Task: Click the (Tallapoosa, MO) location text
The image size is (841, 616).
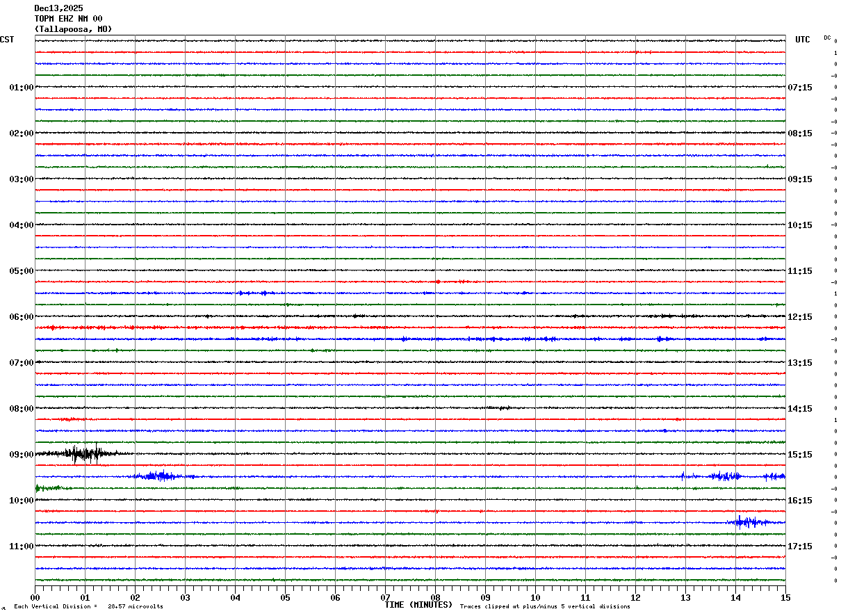Action: (x=73, y=29)
